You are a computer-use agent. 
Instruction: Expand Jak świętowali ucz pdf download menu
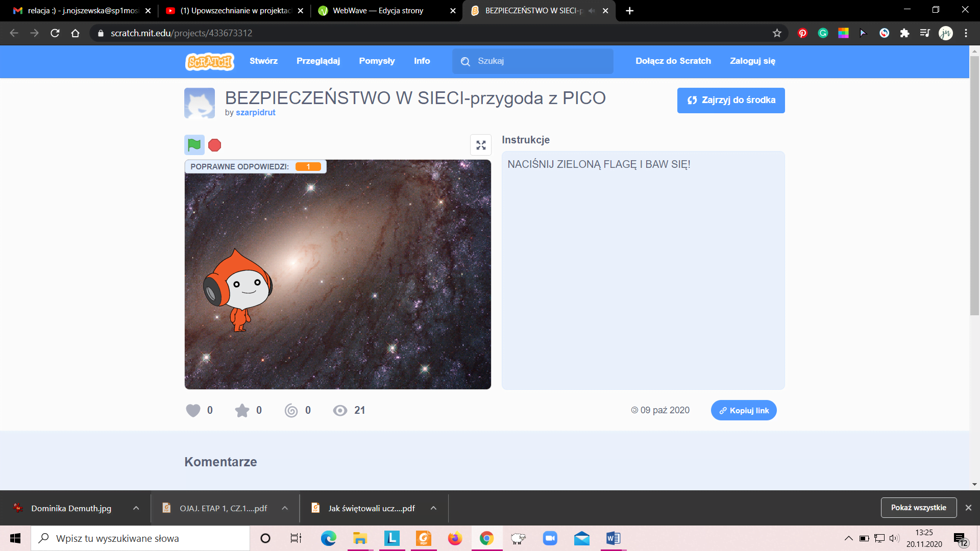433,508
